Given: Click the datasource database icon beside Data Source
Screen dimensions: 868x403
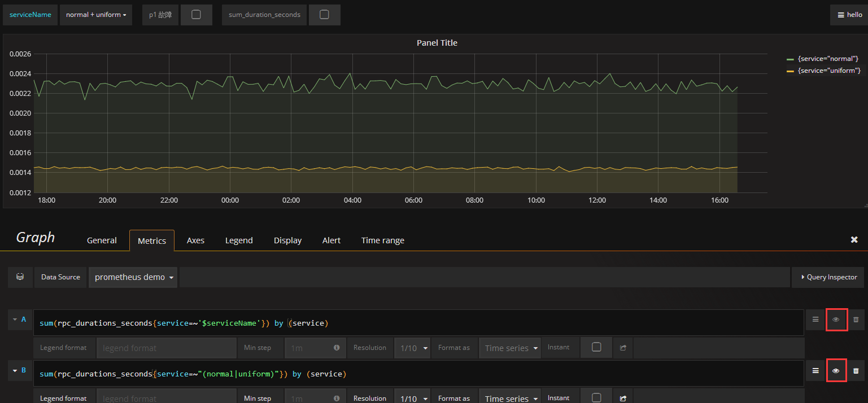Looking at the screenshot, I should (20, 277).
